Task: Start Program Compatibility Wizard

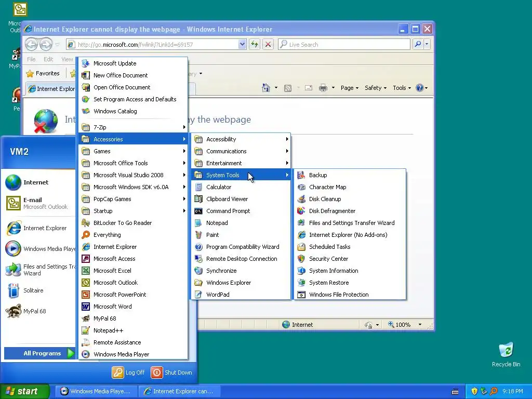Action: [x=241, y=247]
